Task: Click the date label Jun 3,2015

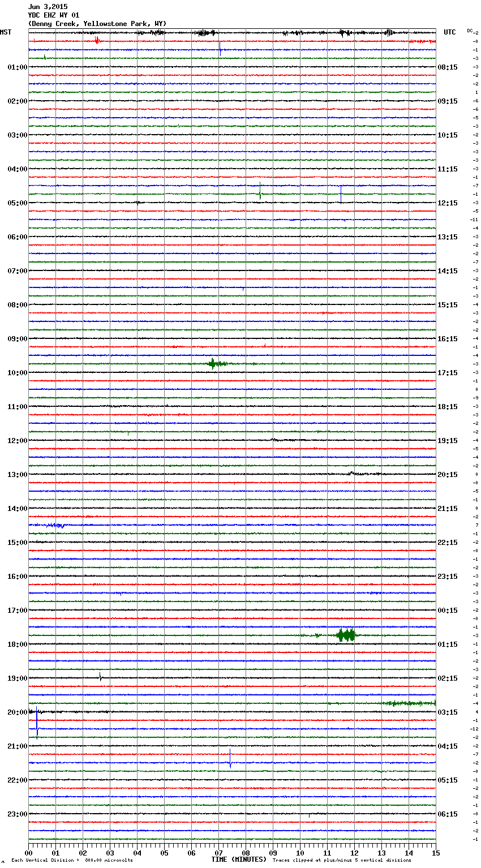Action: click(48, 7)
